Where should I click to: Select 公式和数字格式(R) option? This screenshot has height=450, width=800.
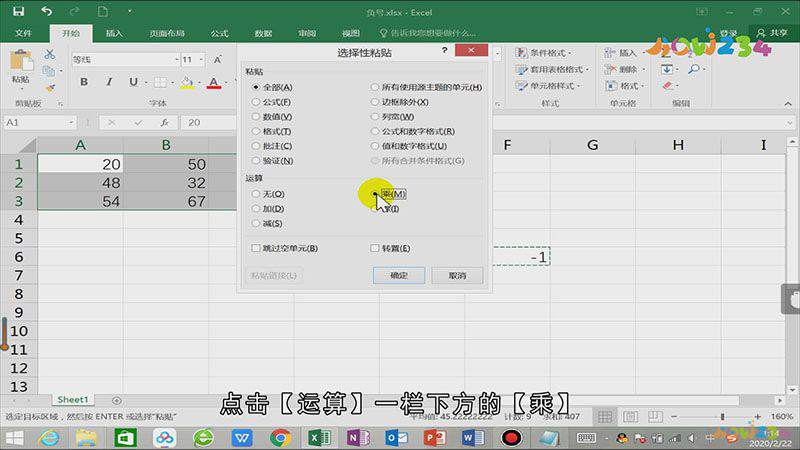click(413, 131)
